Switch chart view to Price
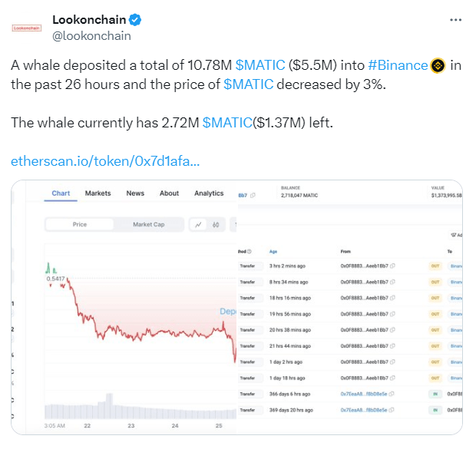This screenshot has height=449, width=476. click(80, 225)
